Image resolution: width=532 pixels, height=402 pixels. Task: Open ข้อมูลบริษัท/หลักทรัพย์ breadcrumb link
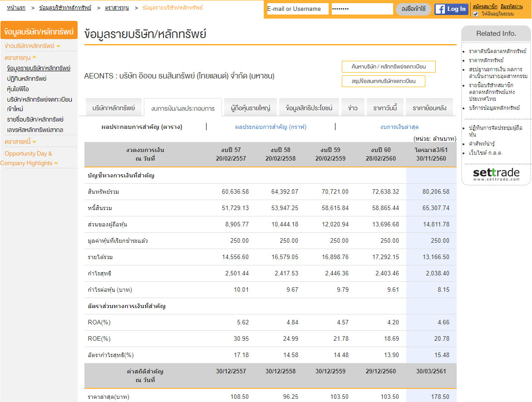pos(65,7)
